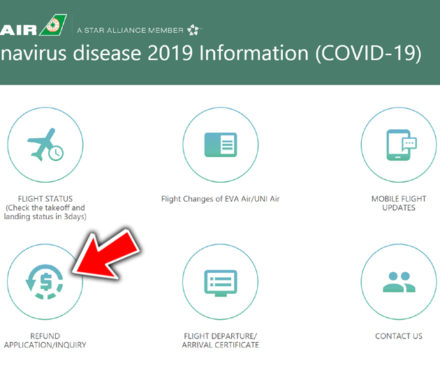Click the COVID-19 Information page heading
The width and height of the screenshot is (440, 372).
[211, 53]
